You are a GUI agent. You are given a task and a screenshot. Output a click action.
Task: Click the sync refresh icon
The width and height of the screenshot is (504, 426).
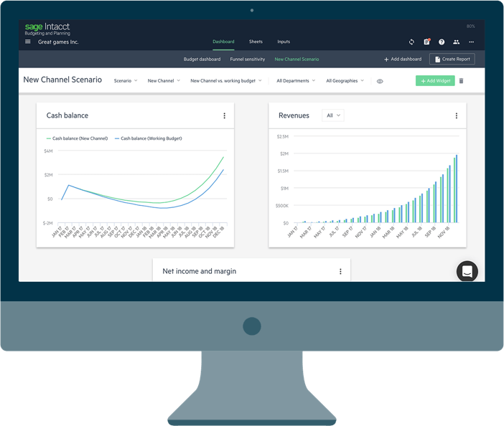[x=411, y=42]
